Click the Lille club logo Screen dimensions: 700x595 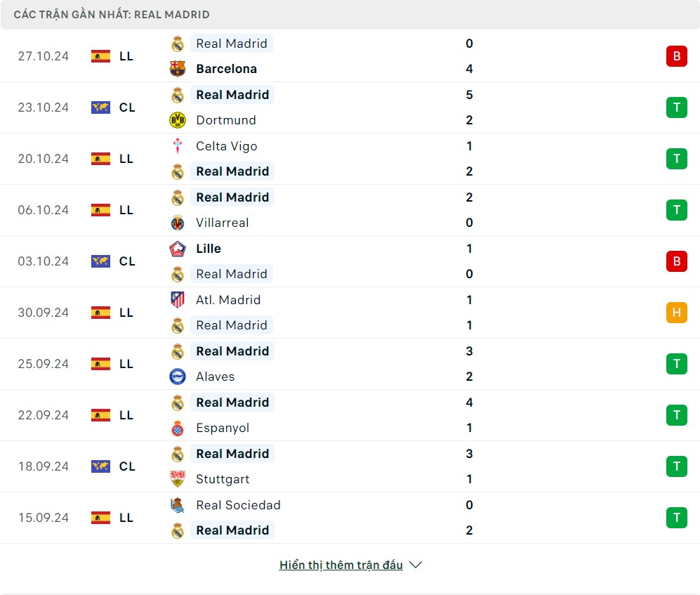178,249
